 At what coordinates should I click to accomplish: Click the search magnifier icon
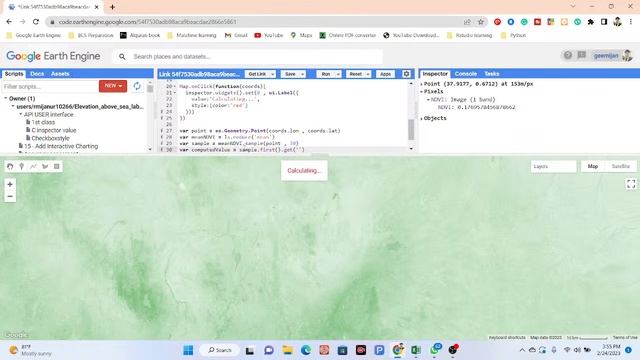(x=122, y=57)
